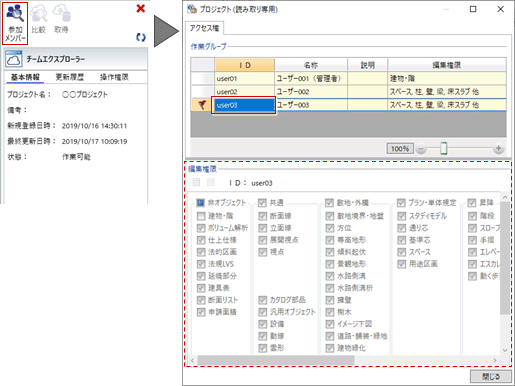Screen dimensions: 515x386
Task: Click the 説明 column header
Action: click(368, 65)
